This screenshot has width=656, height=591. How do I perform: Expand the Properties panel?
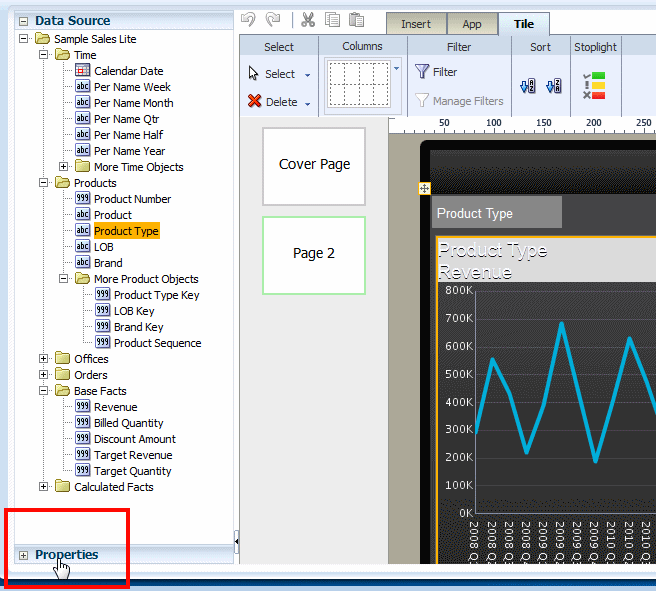point(23,555)
